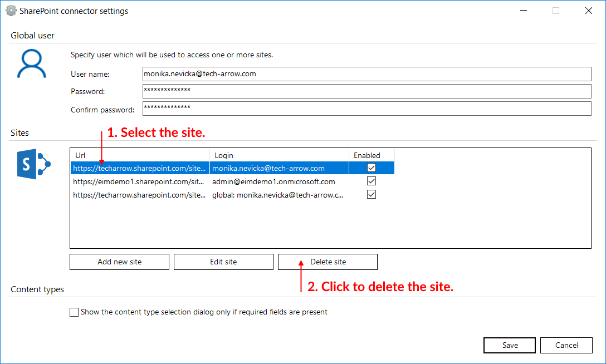
Task: Click the SharePoint logo icon
Action: coord(34,164)
